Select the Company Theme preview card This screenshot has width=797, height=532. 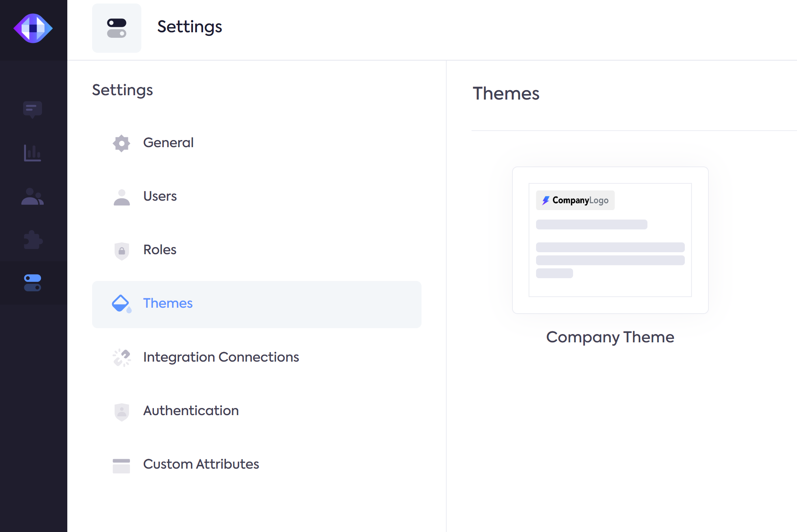pyautogui.click(x=610, y=240)
